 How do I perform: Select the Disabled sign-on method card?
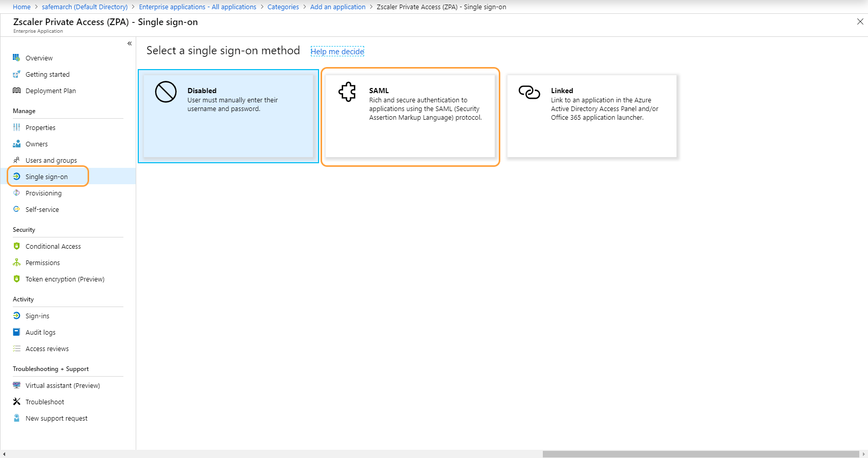pyautogui.click(x=228, y=116)
